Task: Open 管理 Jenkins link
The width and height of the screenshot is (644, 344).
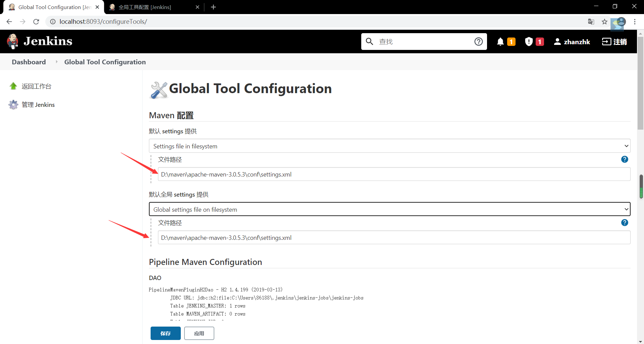Action: [38, 105]
